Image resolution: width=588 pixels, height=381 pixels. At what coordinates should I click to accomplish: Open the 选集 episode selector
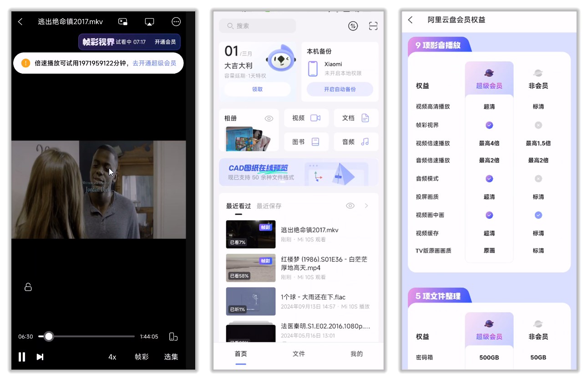click(171, 357)
